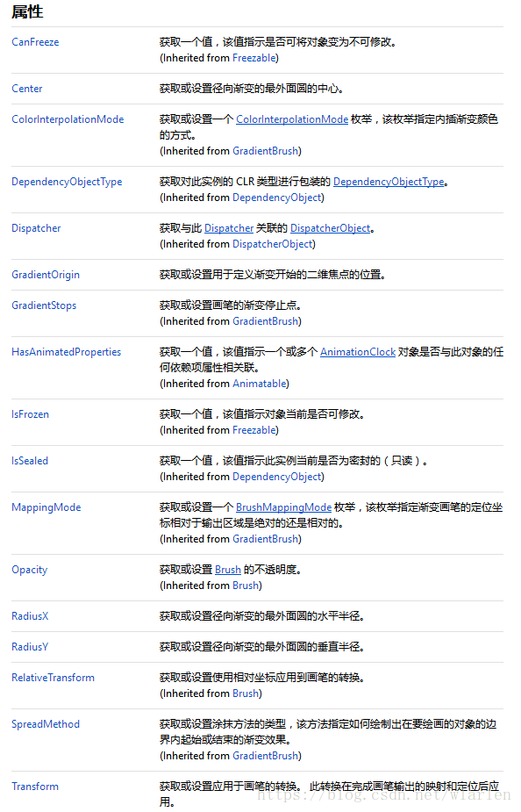Follow GradientBrush link in ColorInterpolationMode row

pos(266,151)
